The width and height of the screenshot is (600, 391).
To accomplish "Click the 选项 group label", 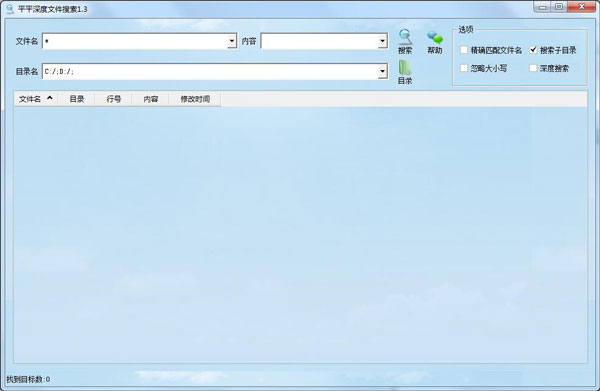I will point(466,29).
